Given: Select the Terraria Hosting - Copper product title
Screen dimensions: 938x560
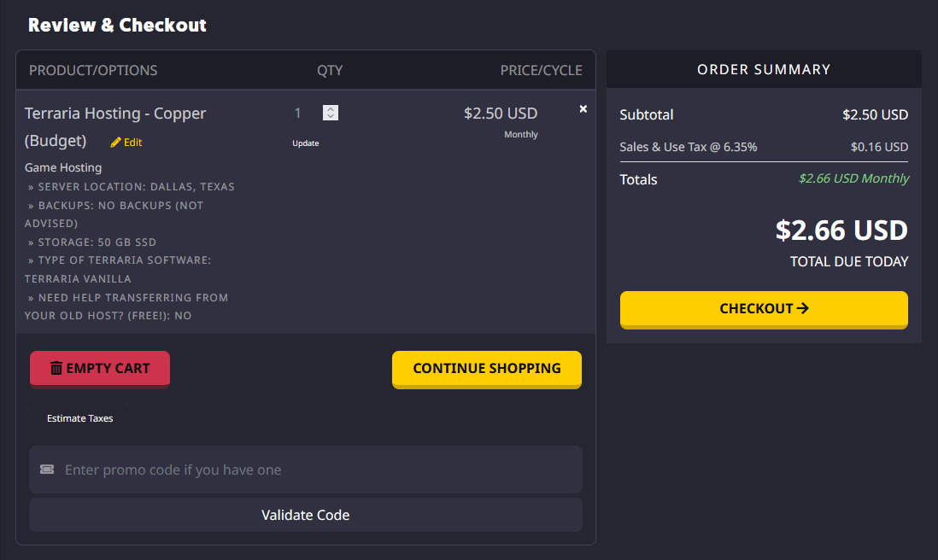Looking at the screenshot, I should tap(114, 126).
